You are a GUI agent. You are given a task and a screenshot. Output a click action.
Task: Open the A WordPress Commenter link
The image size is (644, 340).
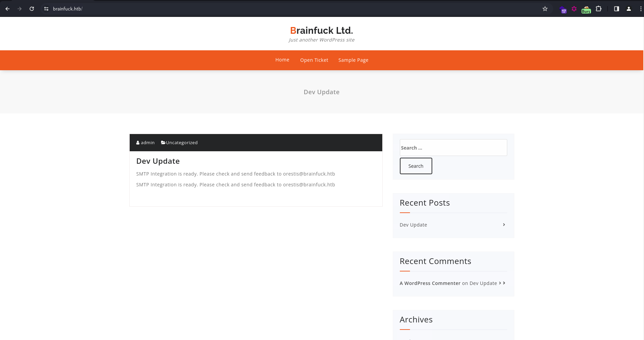pos(430,283)
